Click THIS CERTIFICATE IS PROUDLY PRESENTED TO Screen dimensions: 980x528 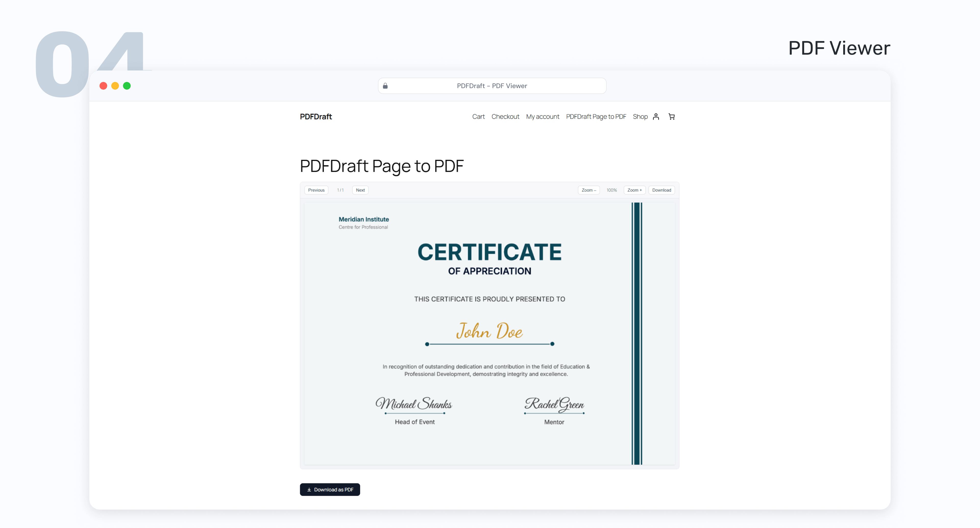490,299
